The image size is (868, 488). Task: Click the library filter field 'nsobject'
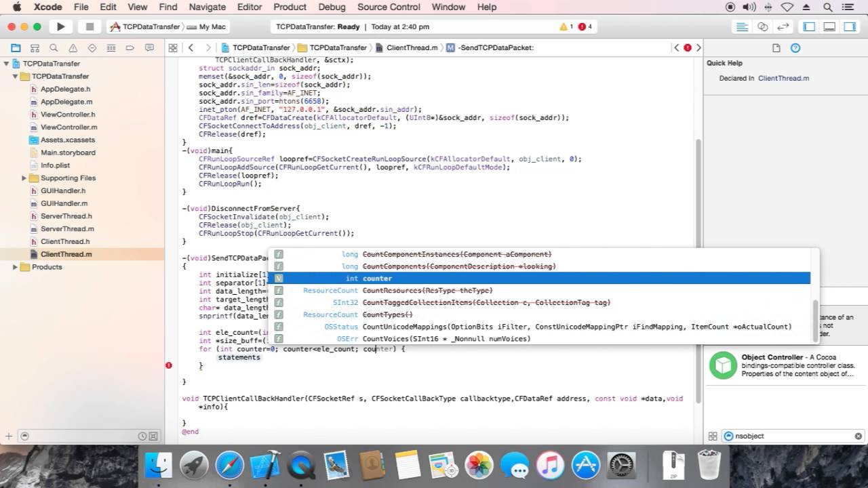click(792, 436)
